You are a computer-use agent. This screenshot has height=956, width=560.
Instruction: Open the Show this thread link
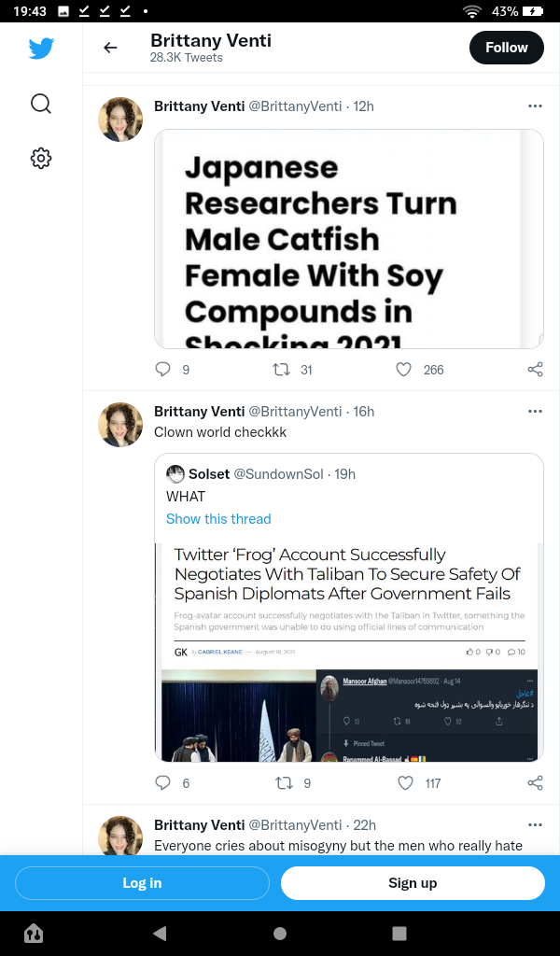(218, 519)
